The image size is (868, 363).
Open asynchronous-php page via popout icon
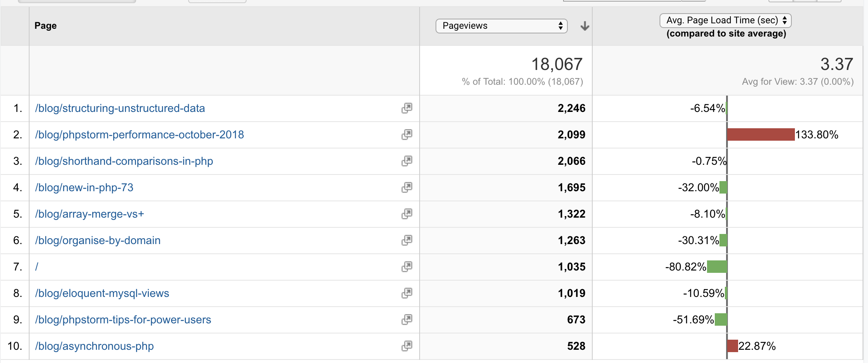coord(407,346)
